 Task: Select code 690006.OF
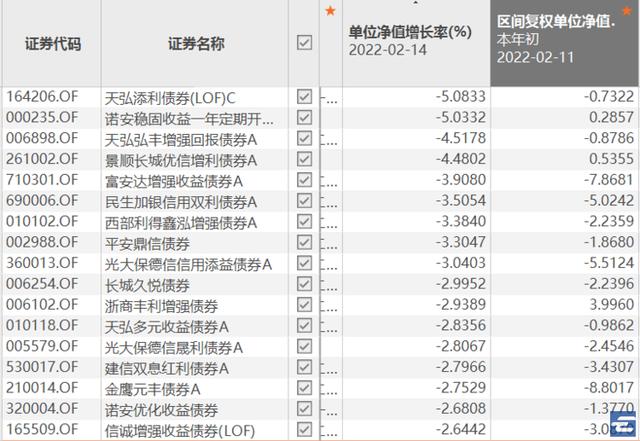[x=42, y=200]
